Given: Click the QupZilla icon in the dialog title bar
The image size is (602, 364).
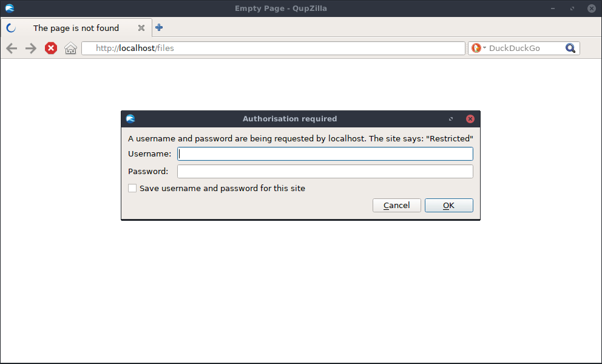Looking at the screenshot, I should [x=130, y=119].
